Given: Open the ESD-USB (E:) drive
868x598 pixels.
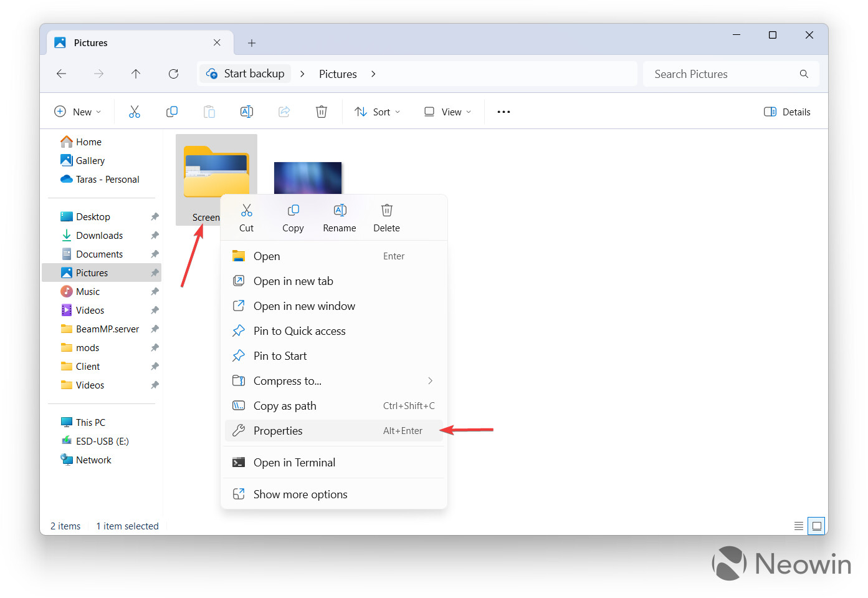Looking at the screenshot, I should point(95,441).
